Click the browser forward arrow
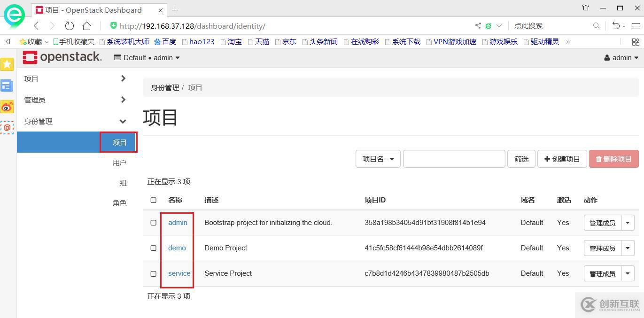The height and width of the screenshot is (318, 644). tap(52, 26)
